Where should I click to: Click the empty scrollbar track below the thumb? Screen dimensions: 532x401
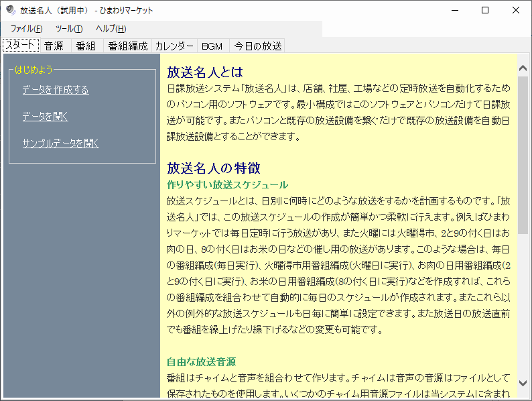(523, 308)
